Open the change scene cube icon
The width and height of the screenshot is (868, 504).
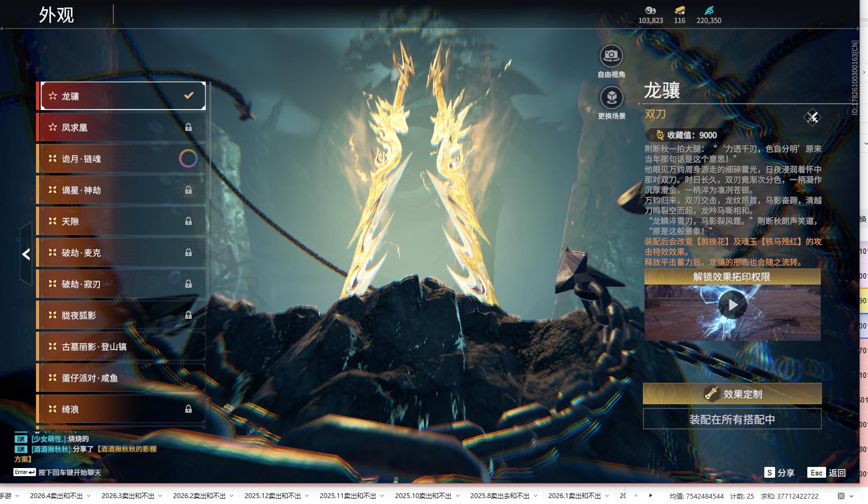[x=611, y=98]
